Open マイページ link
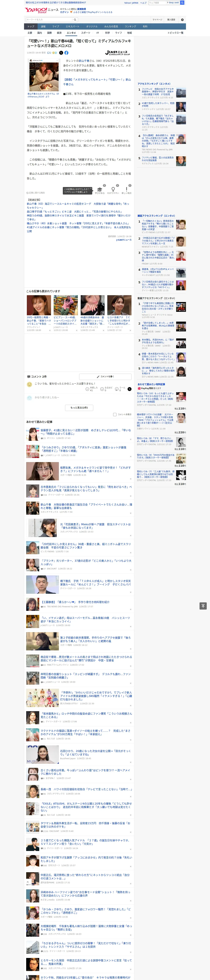 click(x=157, y=19)
